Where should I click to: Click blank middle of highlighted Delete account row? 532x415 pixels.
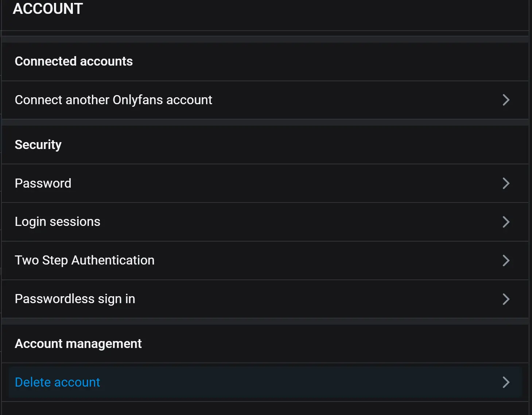click(292, 382)
